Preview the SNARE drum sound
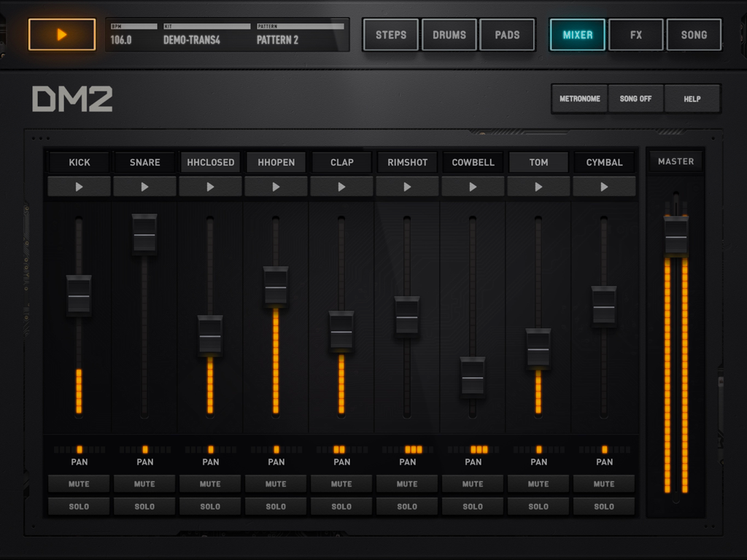The image size is (747, 560). coord(144,186)
